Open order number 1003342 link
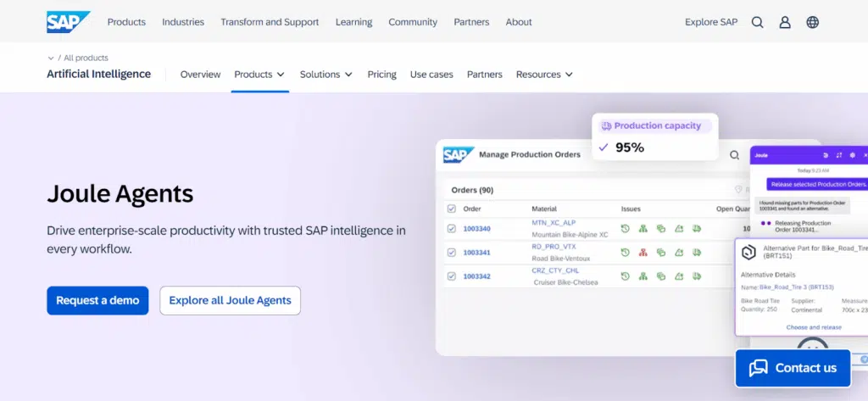868x401 pixels. [x=476, y=276]
